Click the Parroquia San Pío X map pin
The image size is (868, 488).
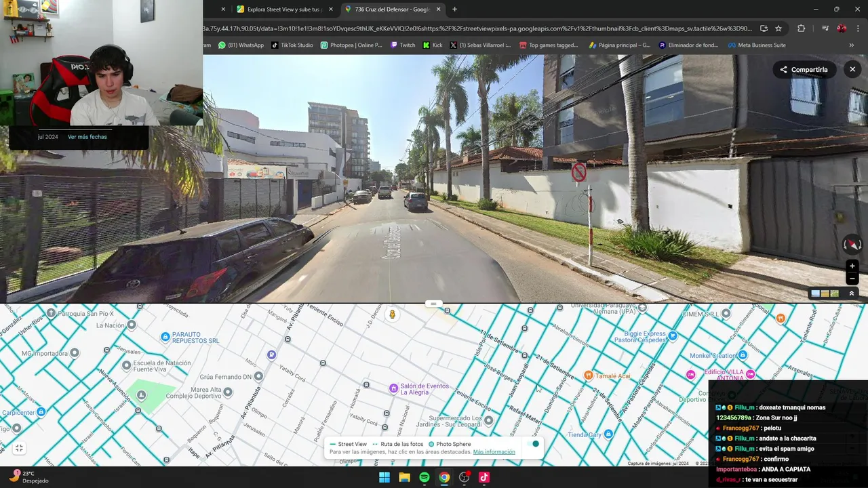tap(51, 313)
